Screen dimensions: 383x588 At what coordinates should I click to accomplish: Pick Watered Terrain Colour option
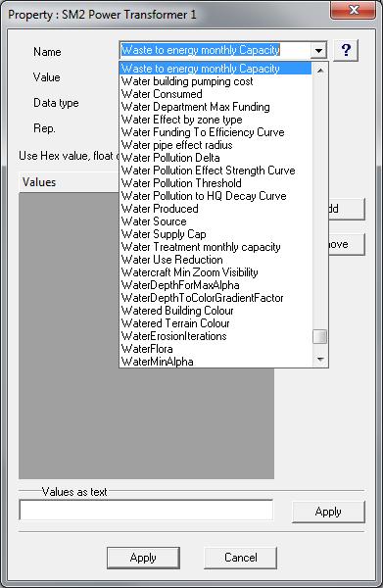215,323
